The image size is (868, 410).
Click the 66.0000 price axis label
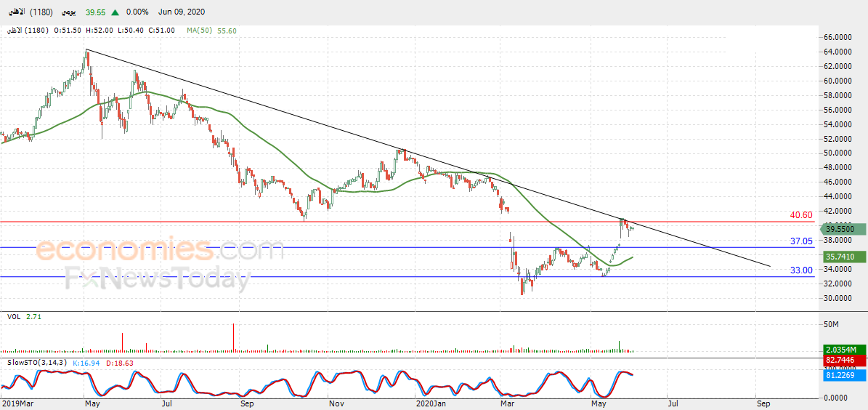[x=835, y=38]
